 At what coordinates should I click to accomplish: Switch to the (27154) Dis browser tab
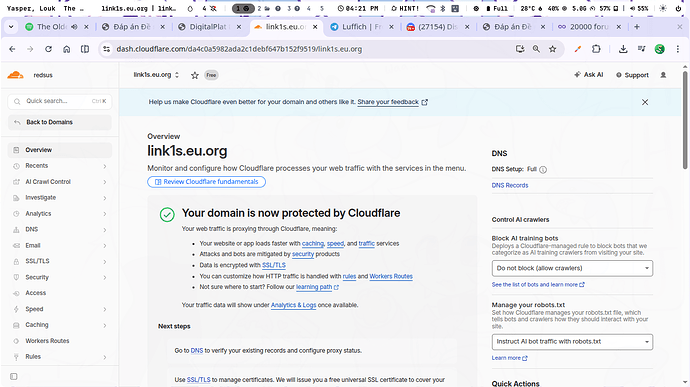(x=438, y=27)
